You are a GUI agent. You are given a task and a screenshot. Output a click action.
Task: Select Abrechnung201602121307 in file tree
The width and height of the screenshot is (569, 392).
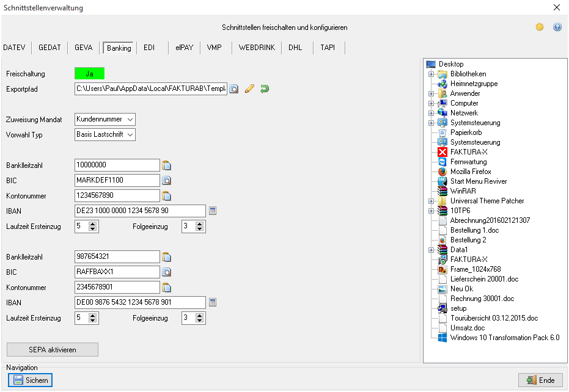[490, 220]
